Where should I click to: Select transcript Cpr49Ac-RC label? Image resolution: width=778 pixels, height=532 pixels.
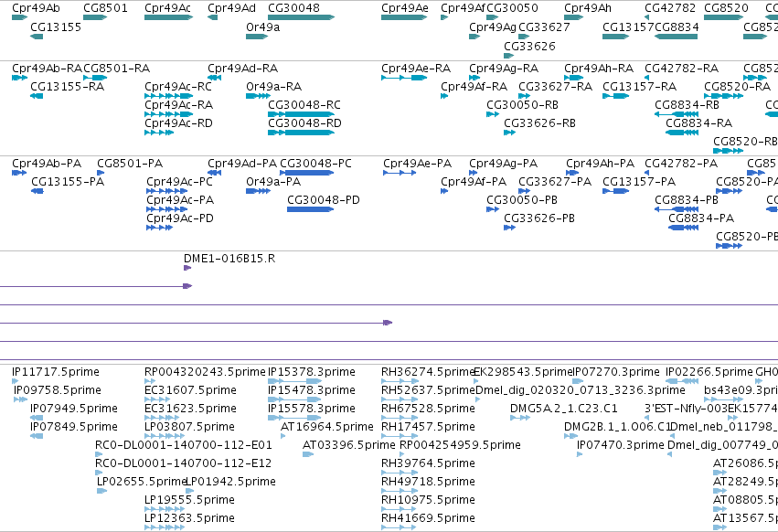pyautogui.click(x=178, y=86)
